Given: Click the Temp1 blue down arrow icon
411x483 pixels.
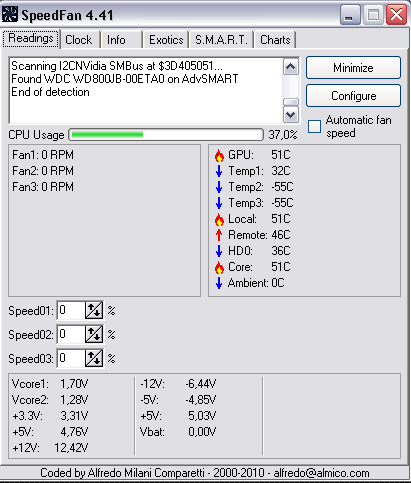Looking at the screenshot, I should coord(219,171).
